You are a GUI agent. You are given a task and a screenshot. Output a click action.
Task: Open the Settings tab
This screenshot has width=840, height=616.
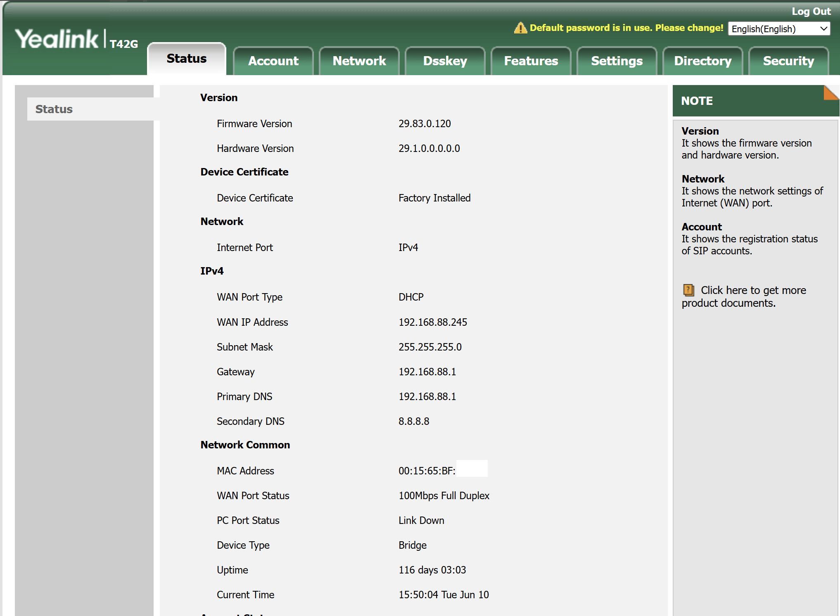(617, 61)
